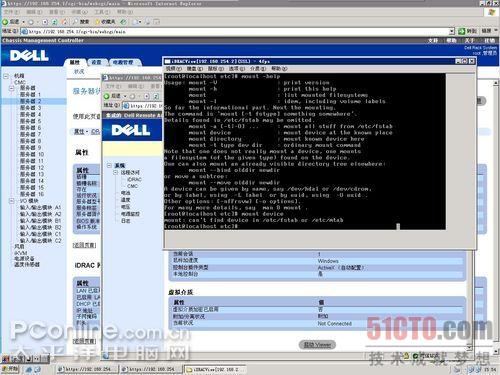Viewport: 500px width, 375px height.
Task: Click the green Back arrow in main browser toolbar
Action: (5, 22)
